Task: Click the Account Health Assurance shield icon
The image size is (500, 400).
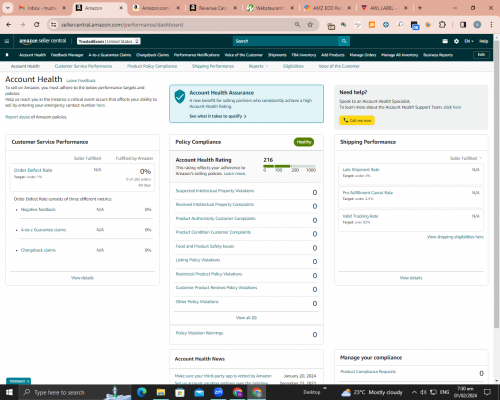Action: pos(180,96)
